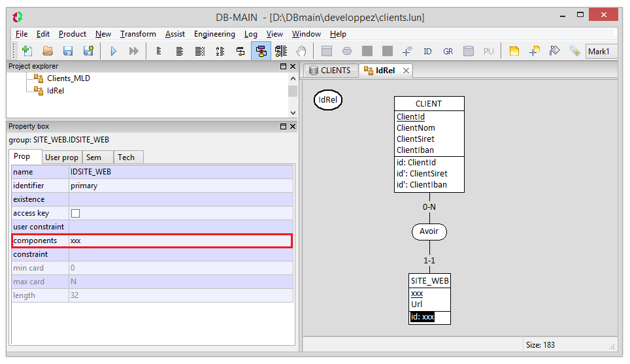This screenshot has width=630, height=364.
Task: Select the Url attribute in SITE_WEB
Action: (x=417, y=304)
